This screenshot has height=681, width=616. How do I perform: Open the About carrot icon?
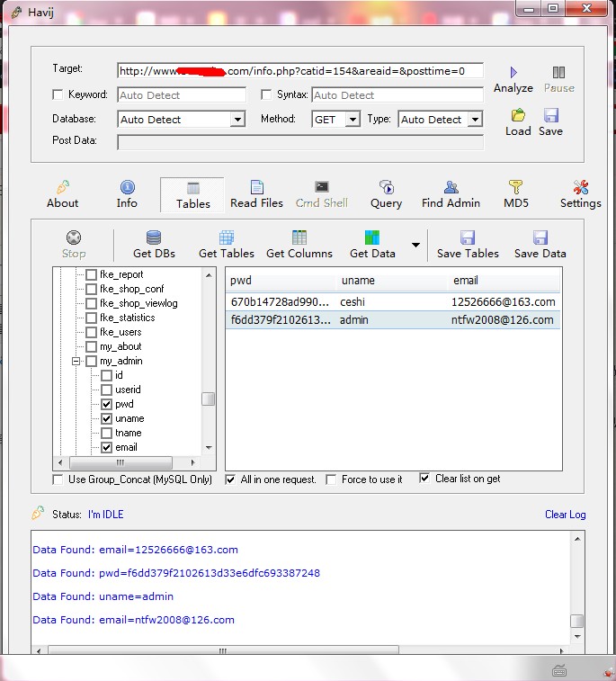pyautogui.click(x=63, y=187)
